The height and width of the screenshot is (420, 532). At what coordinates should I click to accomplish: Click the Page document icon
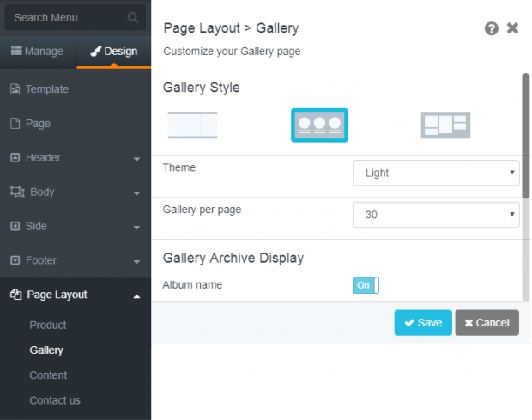click(15, 123)
